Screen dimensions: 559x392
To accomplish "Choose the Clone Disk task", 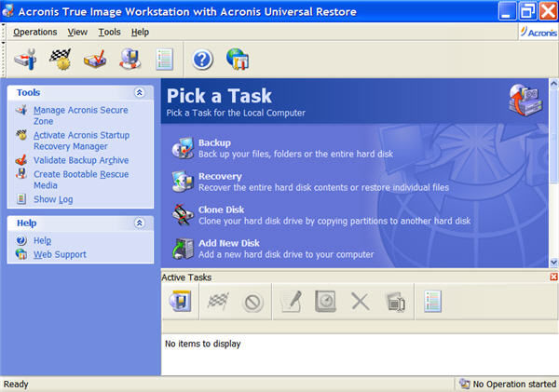I will [x=221, y=210].
